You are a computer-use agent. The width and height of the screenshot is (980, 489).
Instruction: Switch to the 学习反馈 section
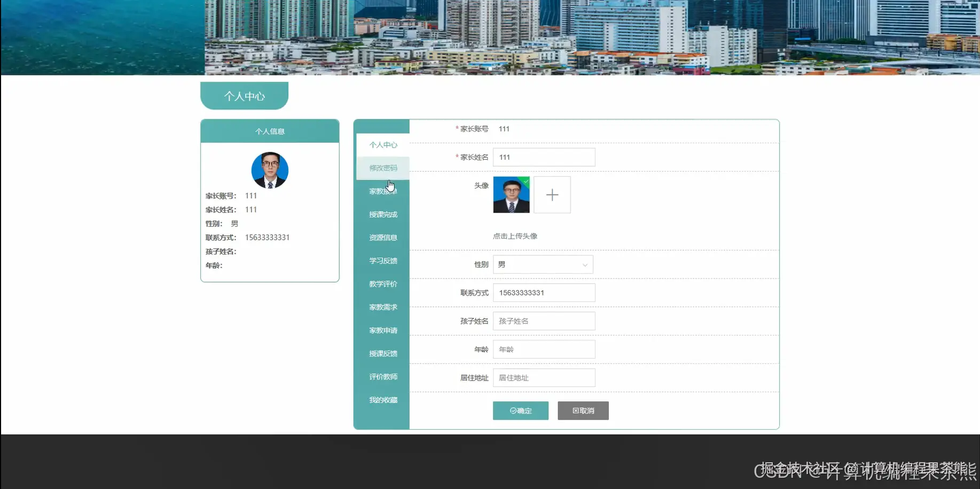[x=383, y=261]
